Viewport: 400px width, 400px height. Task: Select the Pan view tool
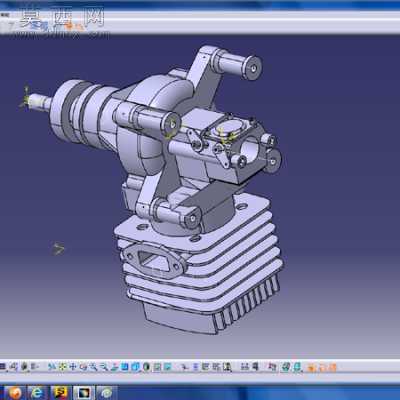pyautogui.click(x=73, y=367)
